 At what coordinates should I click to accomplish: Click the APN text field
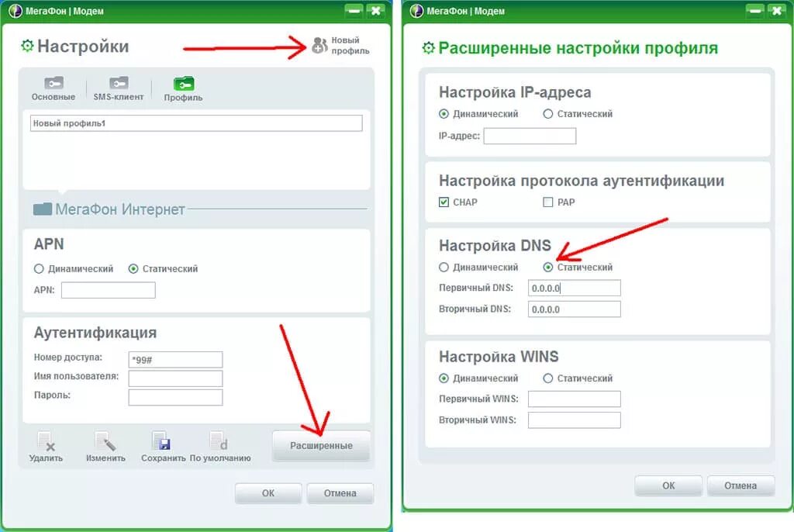coord(109,290)
